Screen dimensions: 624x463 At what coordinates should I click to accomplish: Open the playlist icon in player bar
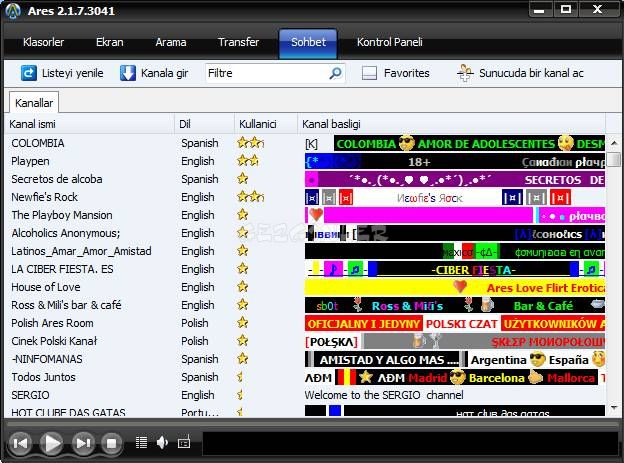141,442
